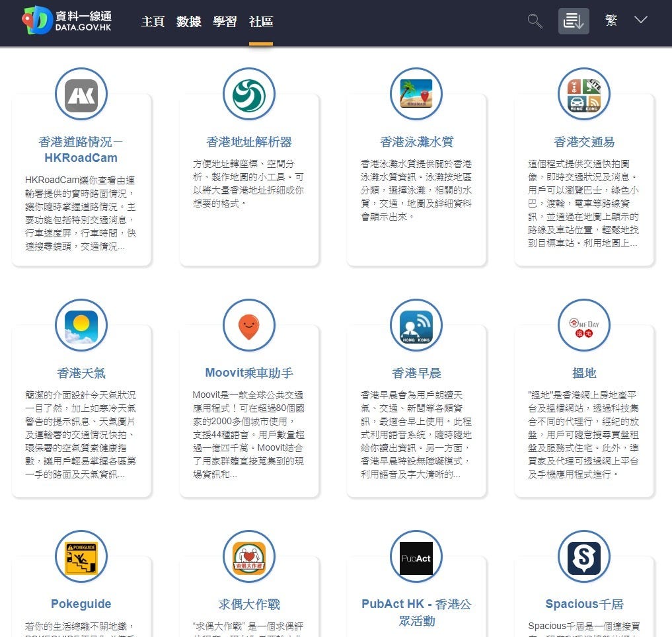
Task: Click the download list icon button
Action: coord(574,21)
